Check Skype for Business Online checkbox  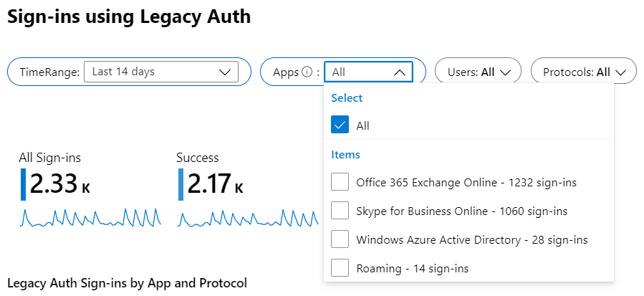(340, 211)
